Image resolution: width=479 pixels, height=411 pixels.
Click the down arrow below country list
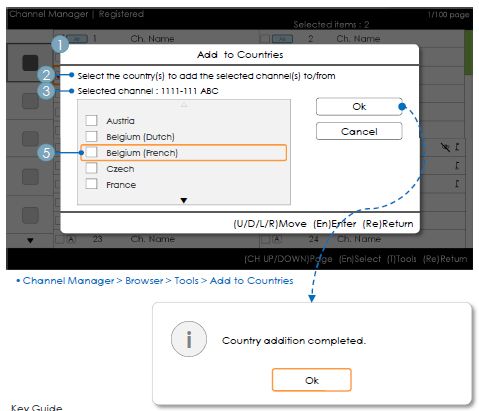coord(184,200)
